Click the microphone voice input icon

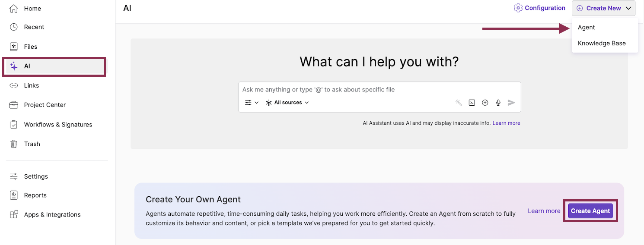(x=498, y=103)
